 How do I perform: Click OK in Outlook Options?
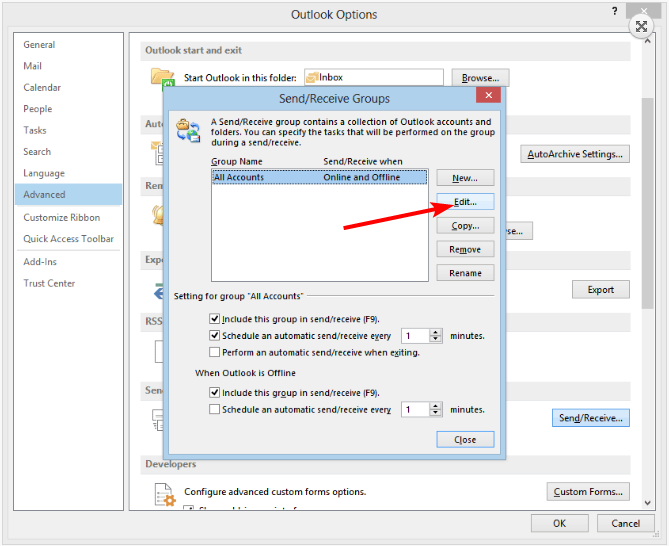point(559,523)
